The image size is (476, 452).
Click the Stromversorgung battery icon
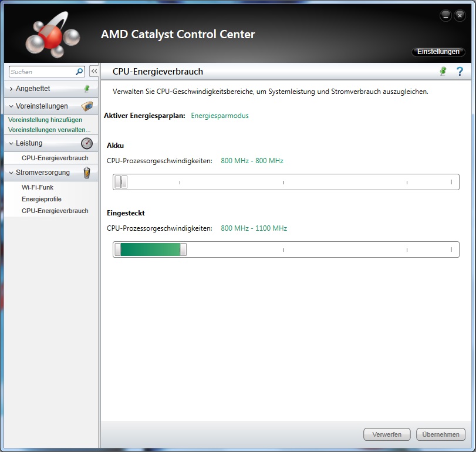(87, 173)
